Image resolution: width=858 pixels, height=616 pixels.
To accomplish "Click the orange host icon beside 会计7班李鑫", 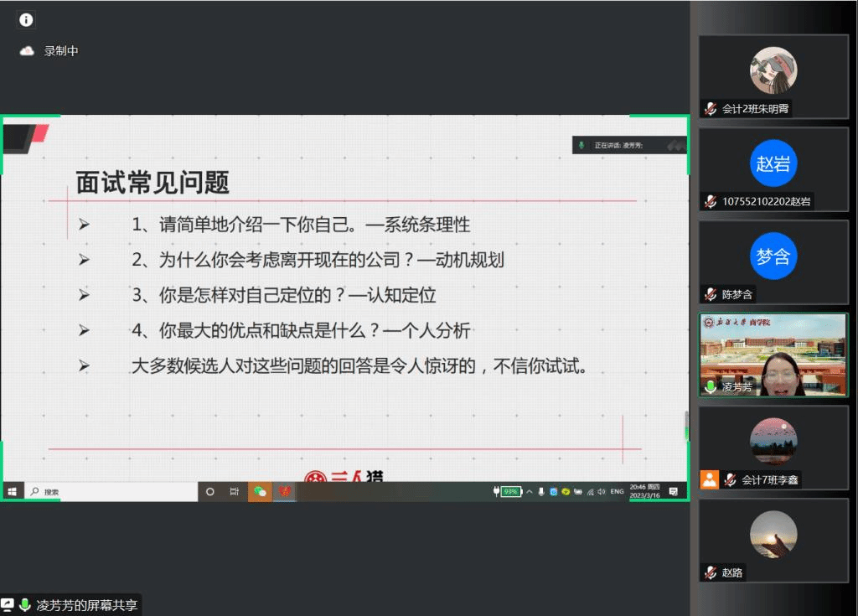I will [710, 480].
